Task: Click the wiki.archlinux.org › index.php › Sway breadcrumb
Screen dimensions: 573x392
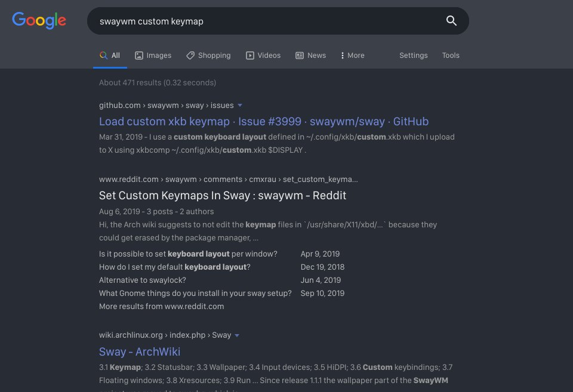Action: (x=165, y=335)
